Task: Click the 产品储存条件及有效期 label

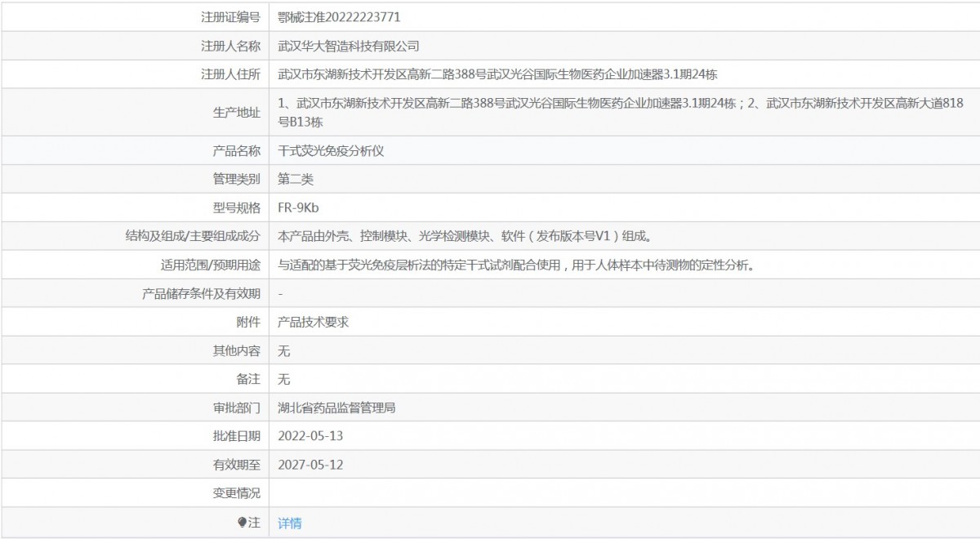Action: 201,294
